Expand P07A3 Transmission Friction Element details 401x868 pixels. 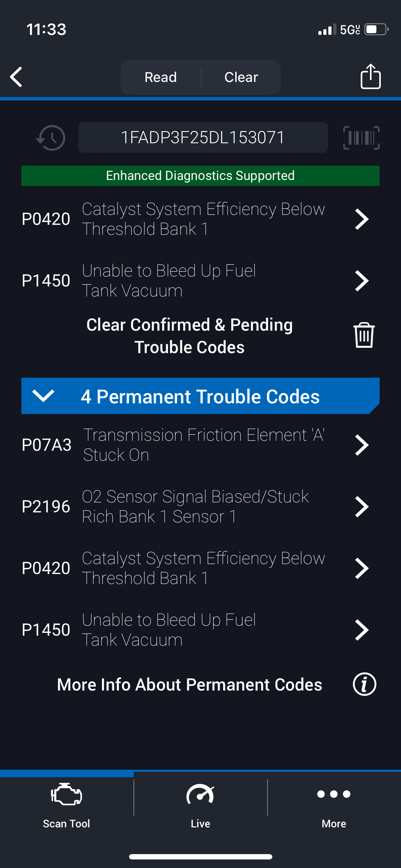200,445
